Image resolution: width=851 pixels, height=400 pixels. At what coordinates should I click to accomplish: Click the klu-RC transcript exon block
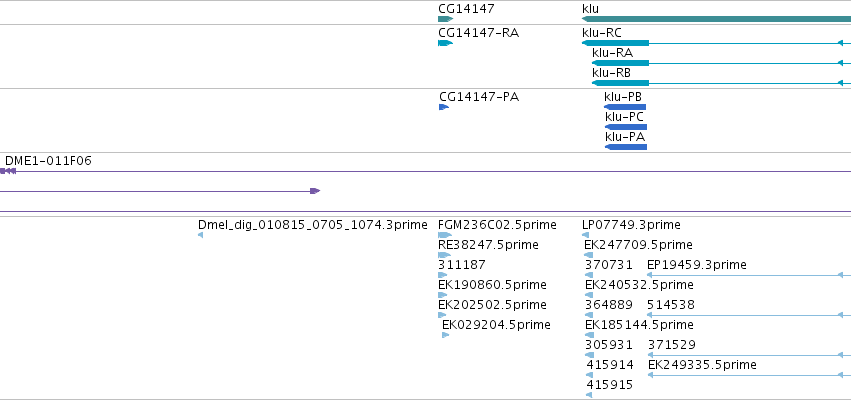615,43
